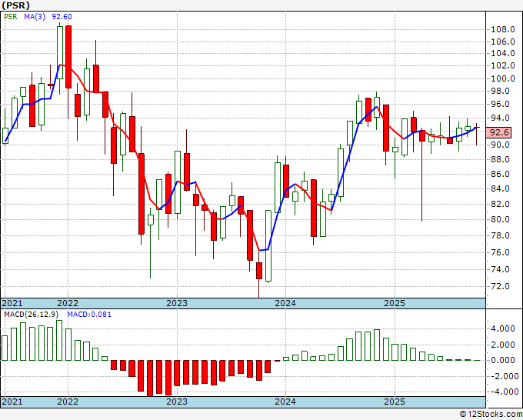Click the 2022 label on MACD panel axis
Screen dimensions: 523x420
click(68, 402)
